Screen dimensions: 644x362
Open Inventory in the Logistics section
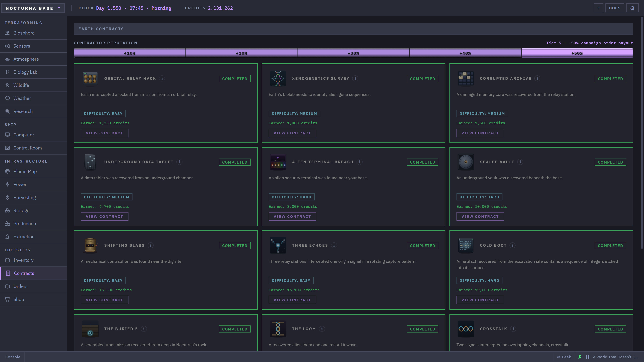pos(34,260)
